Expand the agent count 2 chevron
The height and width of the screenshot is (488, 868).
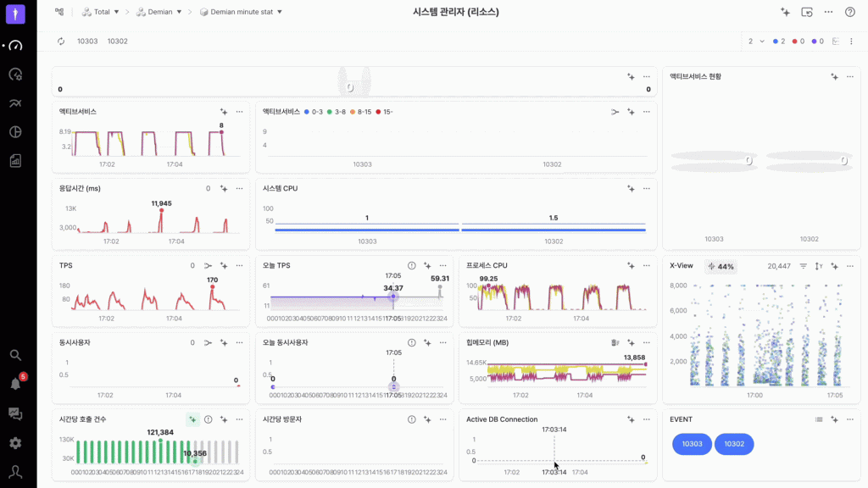tap(761, 41)
